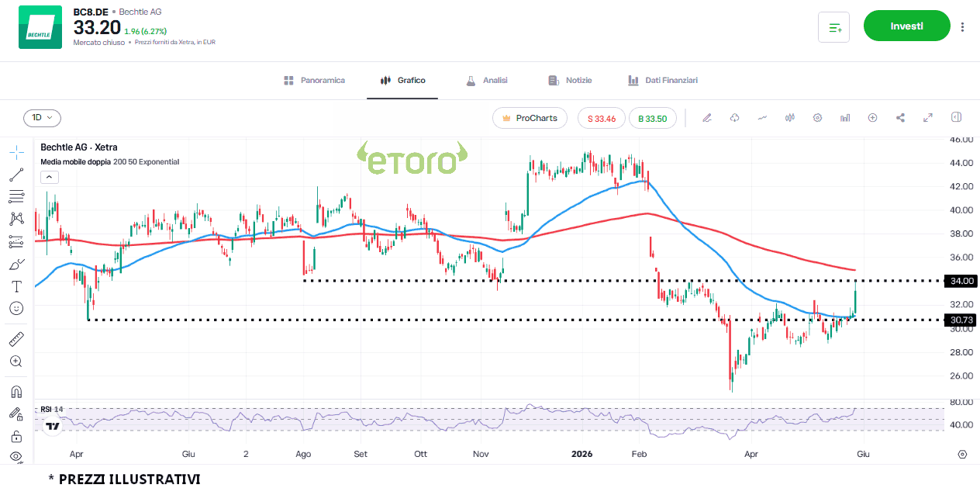The height and width of the screenshot is (488, 980).
Task: Open the emoji icons tool
Action: [16, 308]
